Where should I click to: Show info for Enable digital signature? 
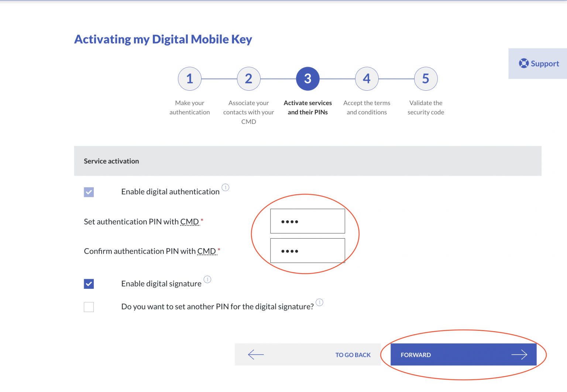tap(207, 279)
